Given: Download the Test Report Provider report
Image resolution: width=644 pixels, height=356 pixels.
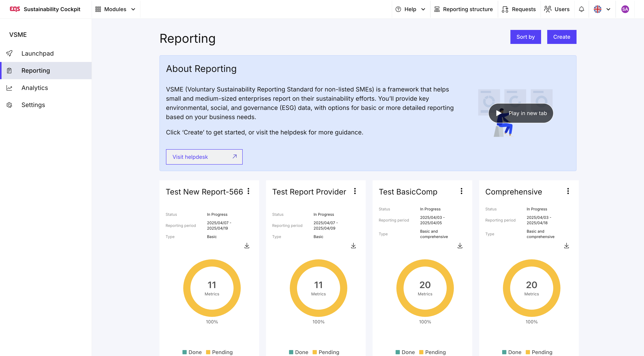Looking at the screenshot, I should (x=353, y=246).
